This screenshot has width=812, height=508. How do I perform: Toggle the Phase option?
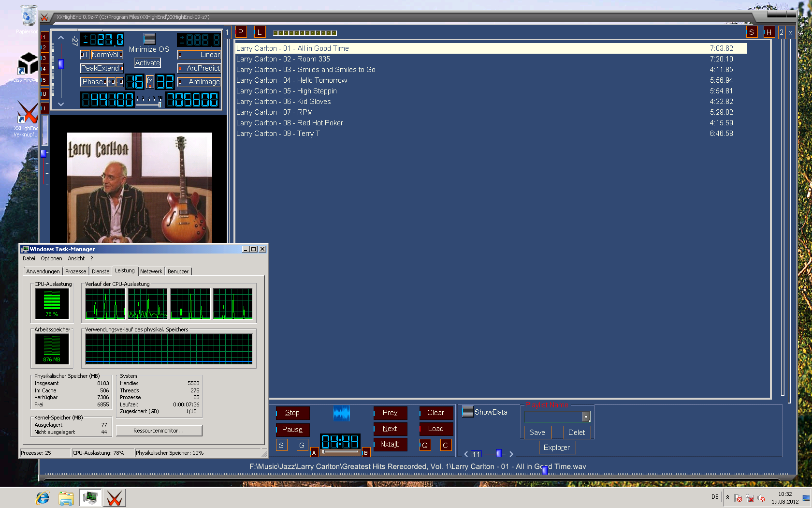click(93, 82)
